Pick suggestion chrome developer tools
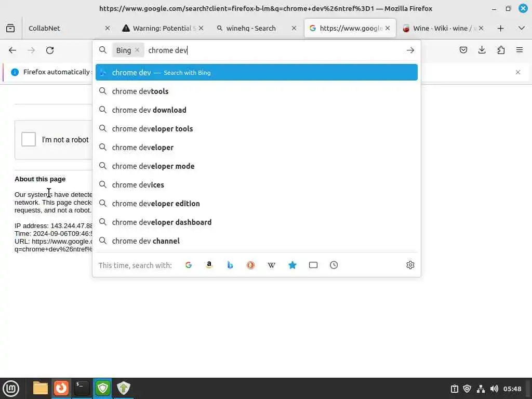 (257, 129)
